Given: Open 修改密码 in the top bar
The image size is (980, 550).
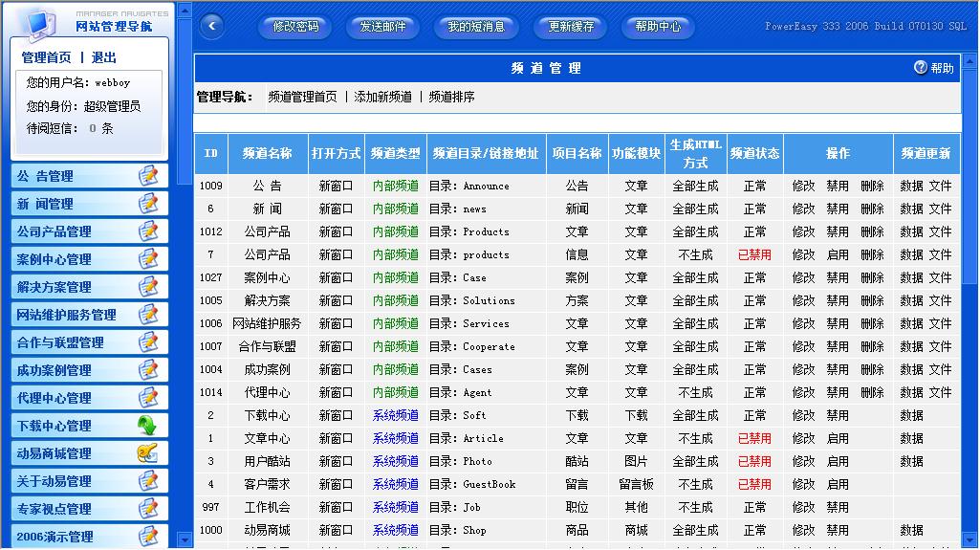Looking at the screenshot, I should tap(295, 27).
